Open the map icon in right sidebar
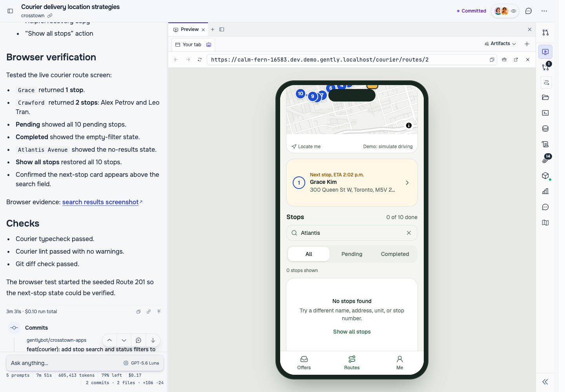 545,223
